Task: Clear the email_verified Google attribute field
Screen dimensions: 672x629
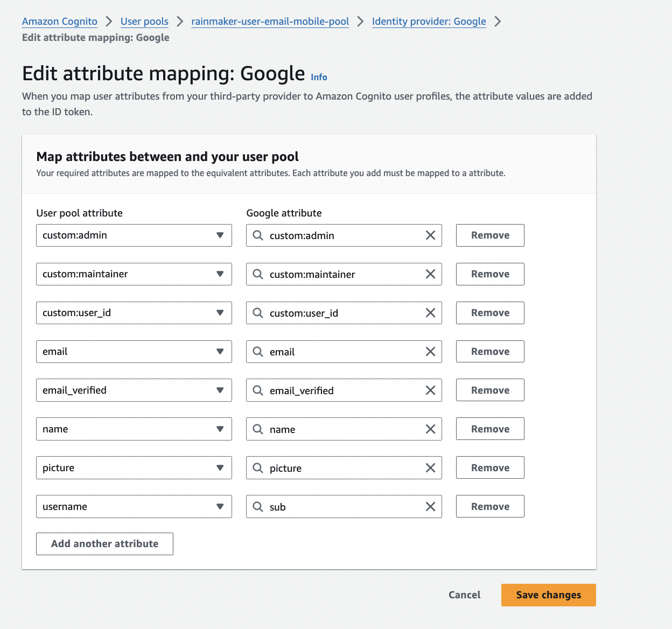Action: pos(430,390)
